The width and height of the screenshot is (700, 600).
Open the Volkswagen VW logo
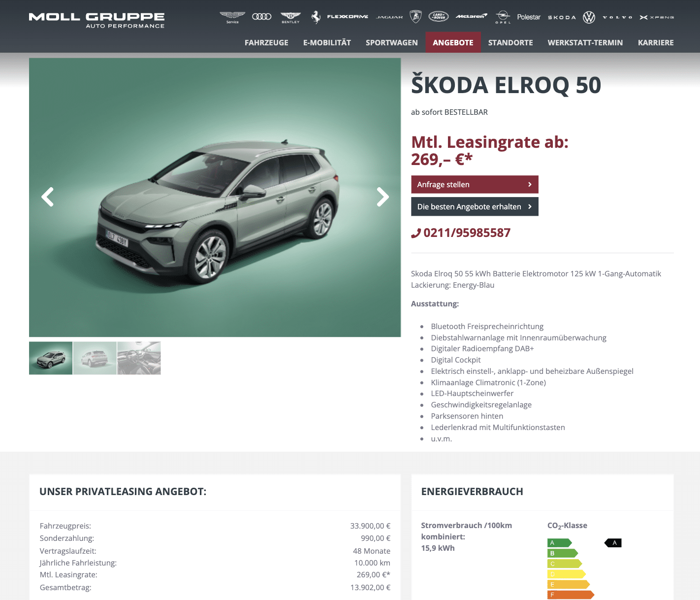point(589,17)
